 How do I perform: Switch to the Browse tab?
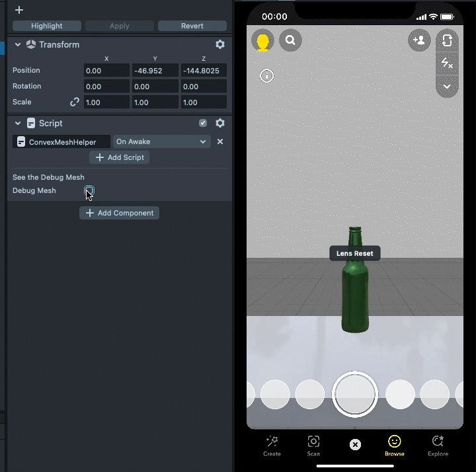pos(394,444)
